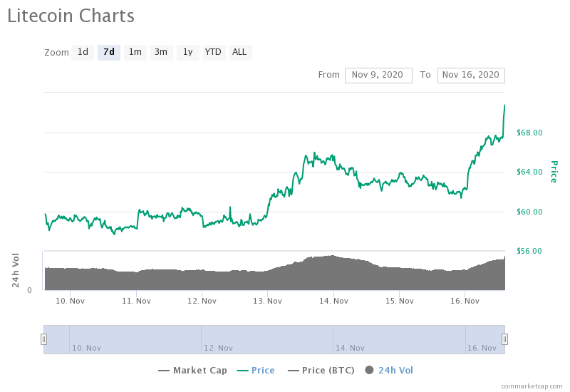Toggle the Price series legend
570x392 pixels.
(x=256, y=371)
